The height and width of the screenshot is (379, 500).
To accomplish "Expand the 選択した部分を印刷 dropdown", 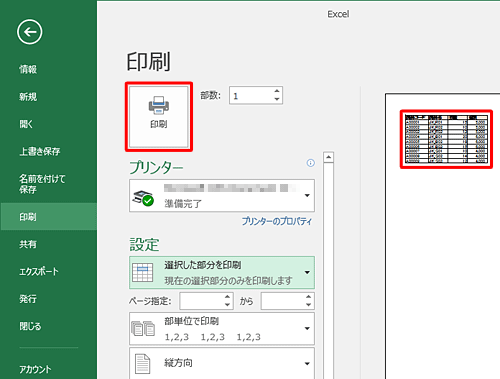I will tap(222, 272).
